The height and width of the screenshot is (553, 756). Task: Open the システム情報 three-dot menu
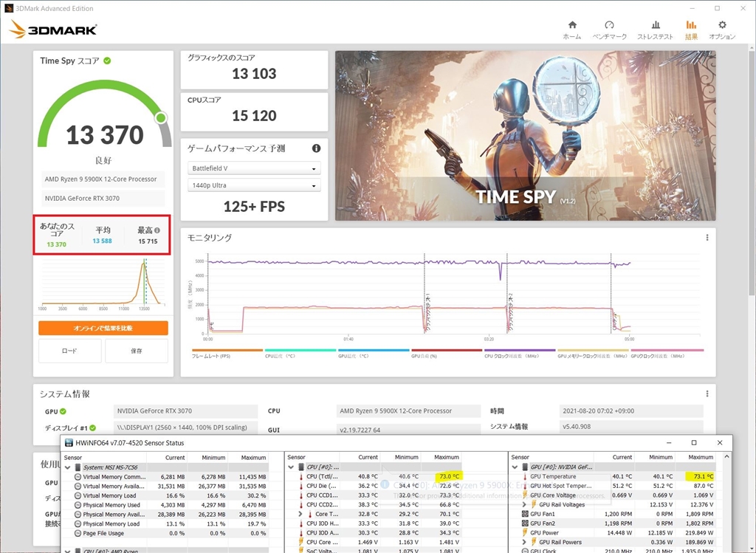[707, 394]
